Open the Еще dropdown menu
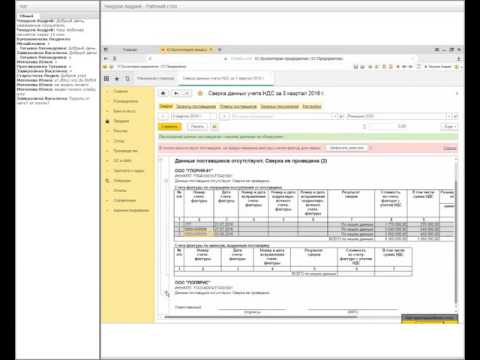 coord(450,126)
